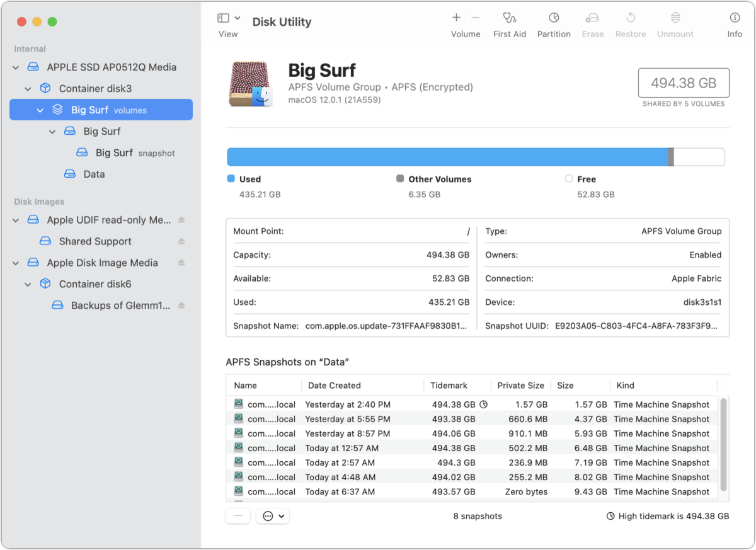
Task: Open the snapshot actions ellipsis menu
Action: coord(272,516)
